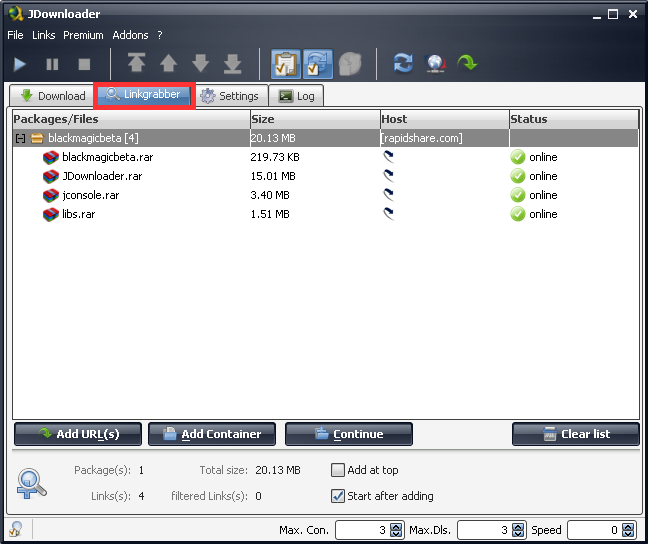Click the Clear list button

(576, 434)
